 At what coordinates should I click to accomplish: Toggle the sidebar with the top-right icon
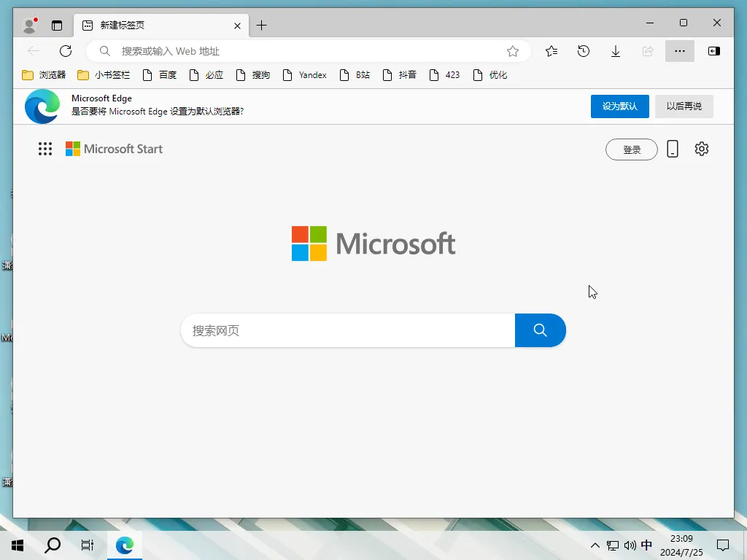pos(713,51)
